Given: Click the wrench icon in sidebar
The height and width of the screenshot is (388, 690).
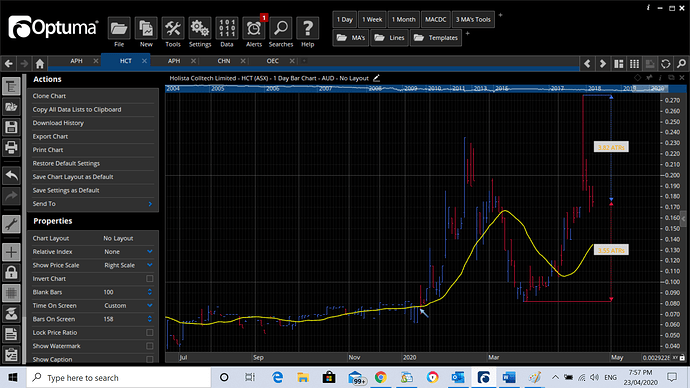Looking at the screenshot, I should coord(11,224).
